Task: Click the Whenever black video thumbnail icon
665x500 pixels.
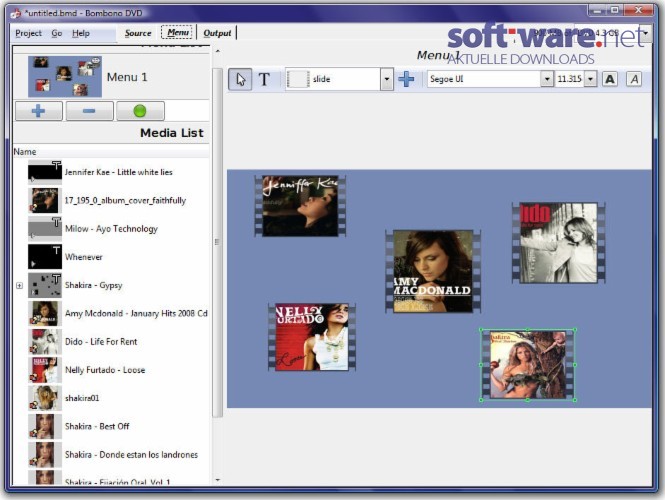Action: pos(45,257)
